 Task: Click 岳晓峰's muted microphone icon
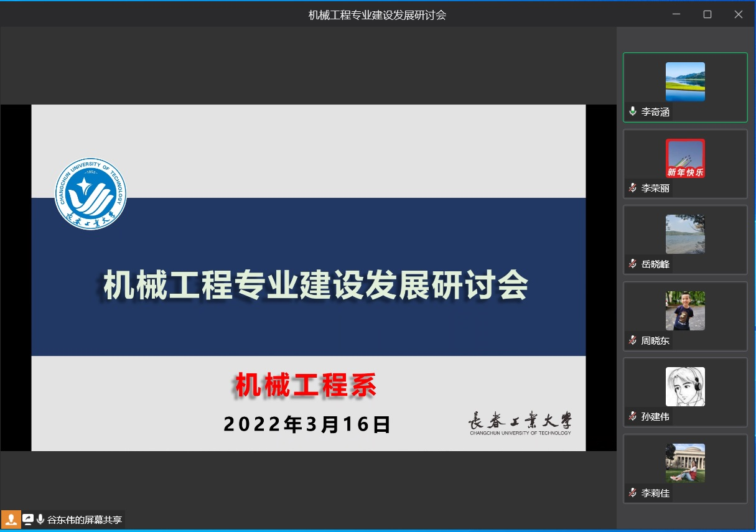coord(633,264)
